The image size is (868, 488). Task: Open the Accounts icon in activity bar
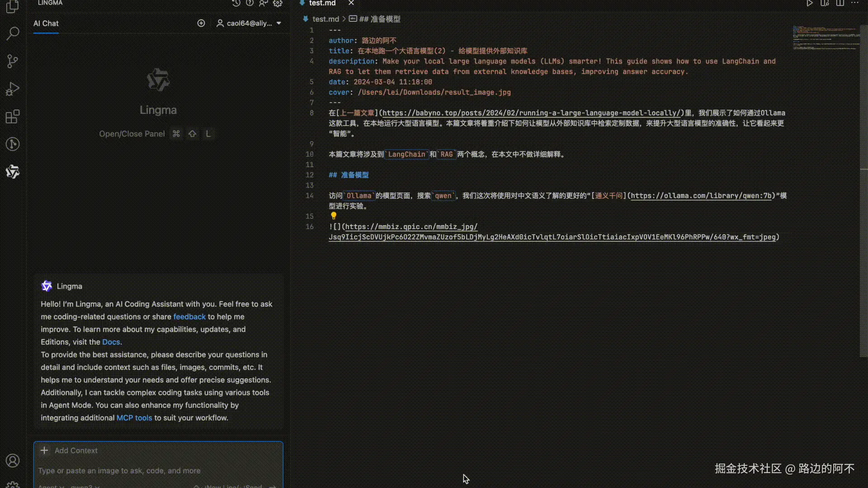click(x=13, y=460)
